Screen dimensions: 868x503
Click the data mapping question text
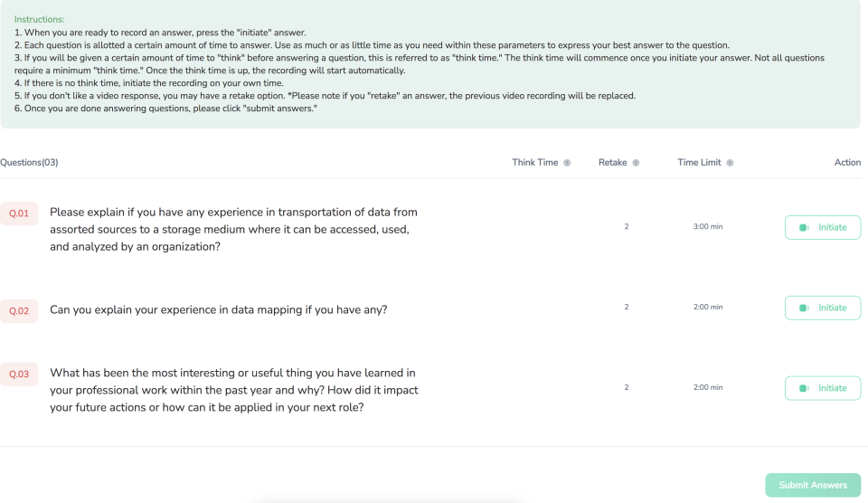[x=218, y=310]
